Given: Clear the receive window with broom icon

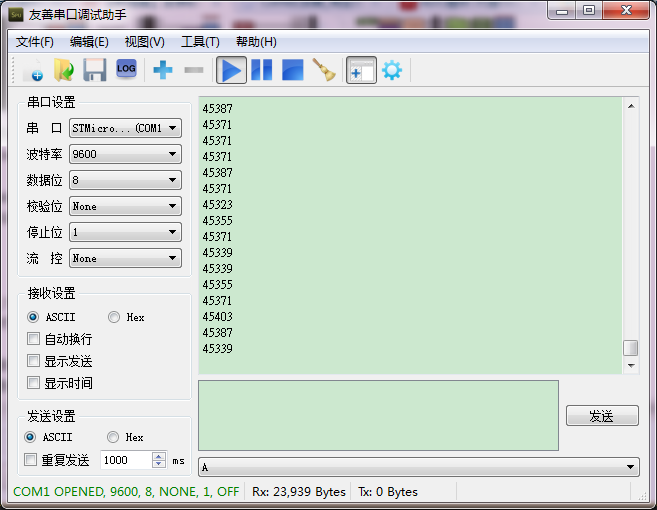Looking at the screenshot, I should 323,70.
